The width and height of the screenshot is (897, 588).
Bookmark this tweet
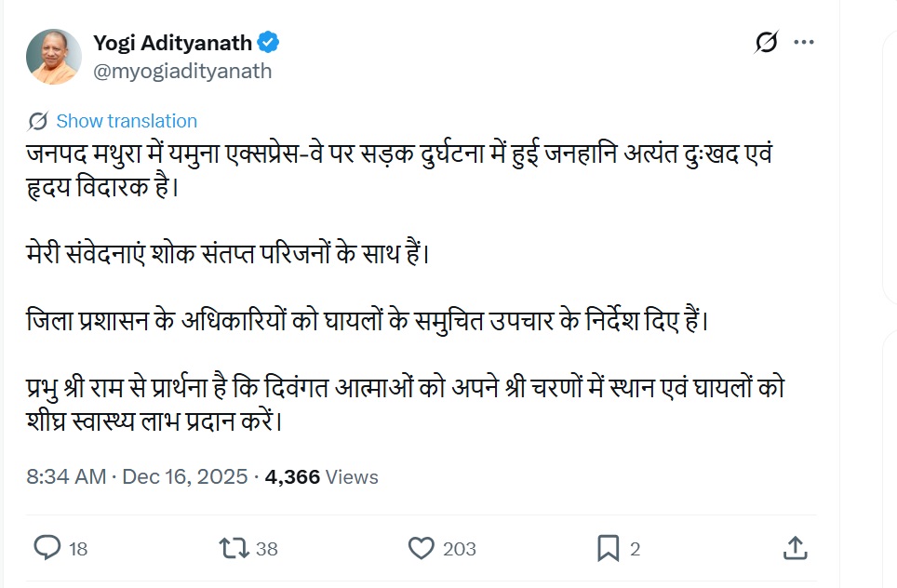coord(608,548)
